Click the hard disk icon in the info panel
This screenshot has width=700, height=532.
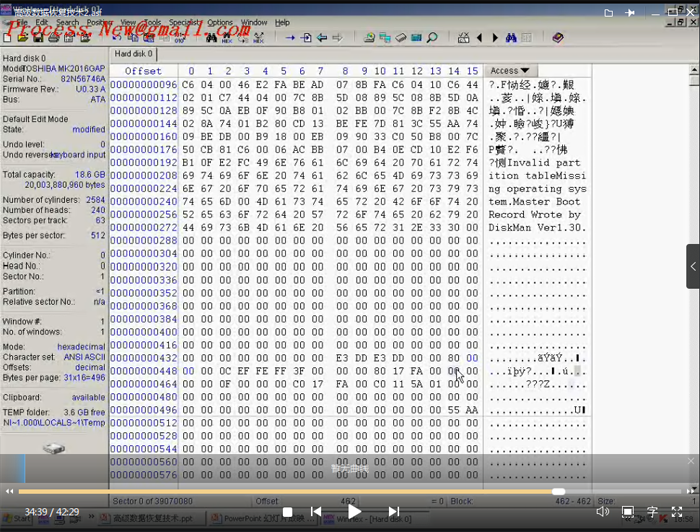tap(54, 448)
